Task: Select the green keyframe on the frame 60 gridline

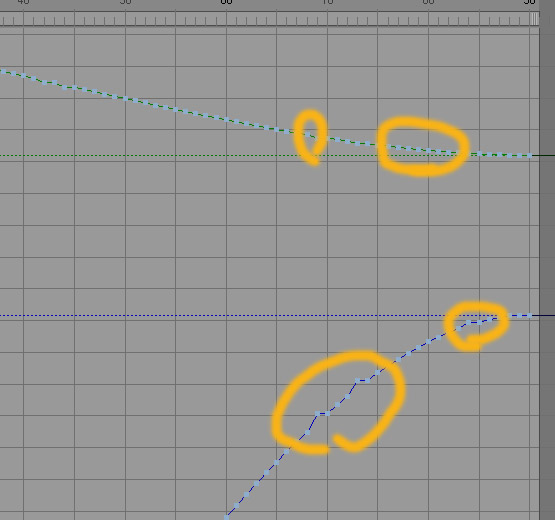Action: point(227,120)
